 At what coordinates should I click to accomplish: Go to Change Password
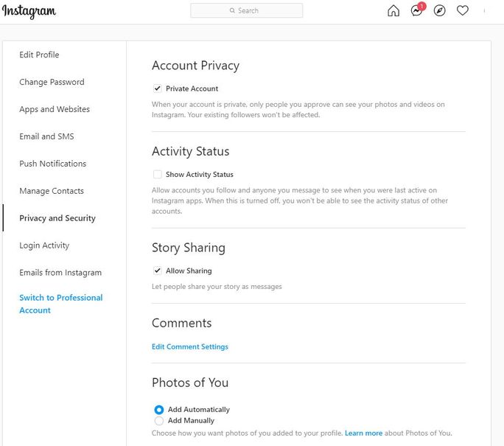point(52,82)
